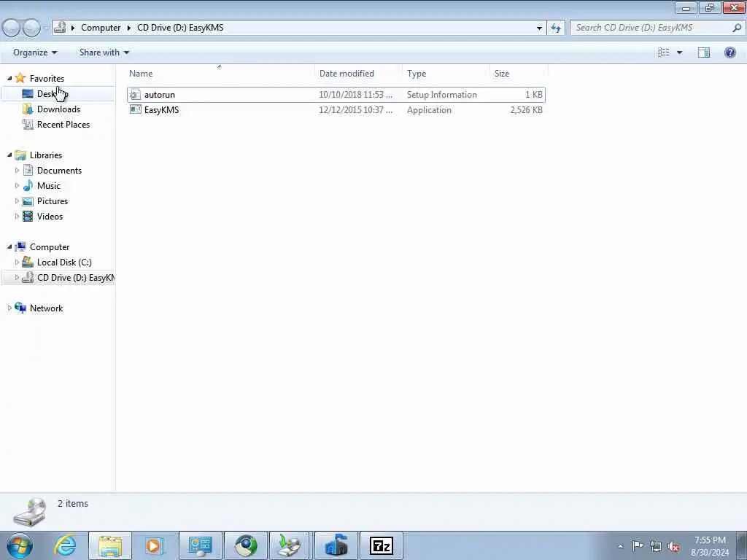
Task: Click the '12/12/2015 10:37' date cell
Action: coord(355,110)
